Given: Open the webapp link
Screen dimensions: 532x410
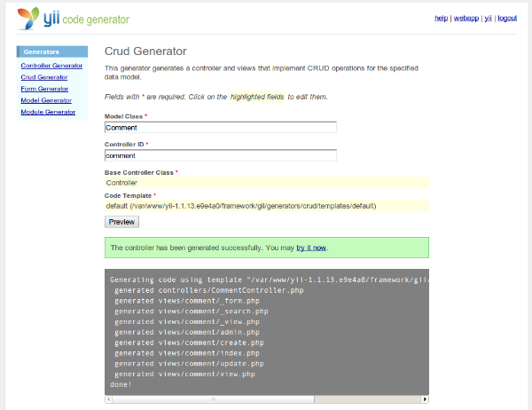Looking at the screenshot, I should click(466, 18).
